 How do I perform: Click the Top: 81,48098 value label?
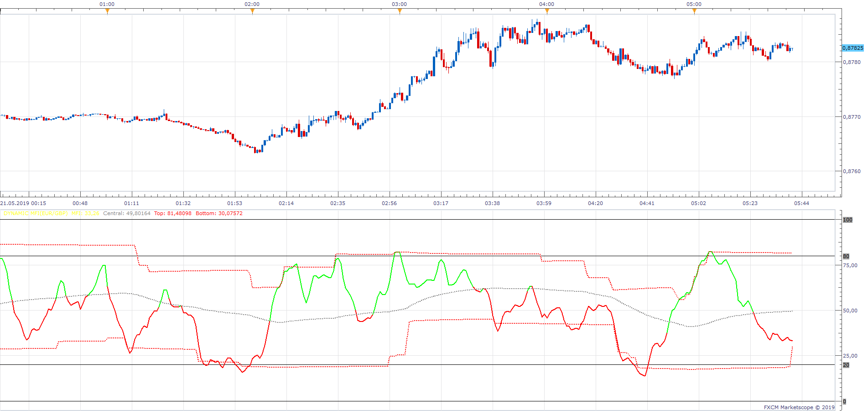click(173, 213)
